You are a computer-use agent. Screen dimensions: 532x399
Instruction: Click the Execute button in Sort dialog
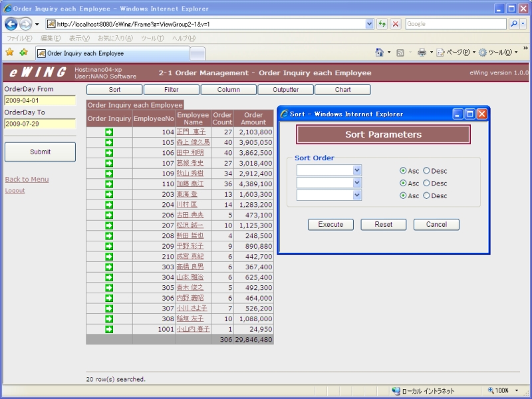click(x=331, y=225)
